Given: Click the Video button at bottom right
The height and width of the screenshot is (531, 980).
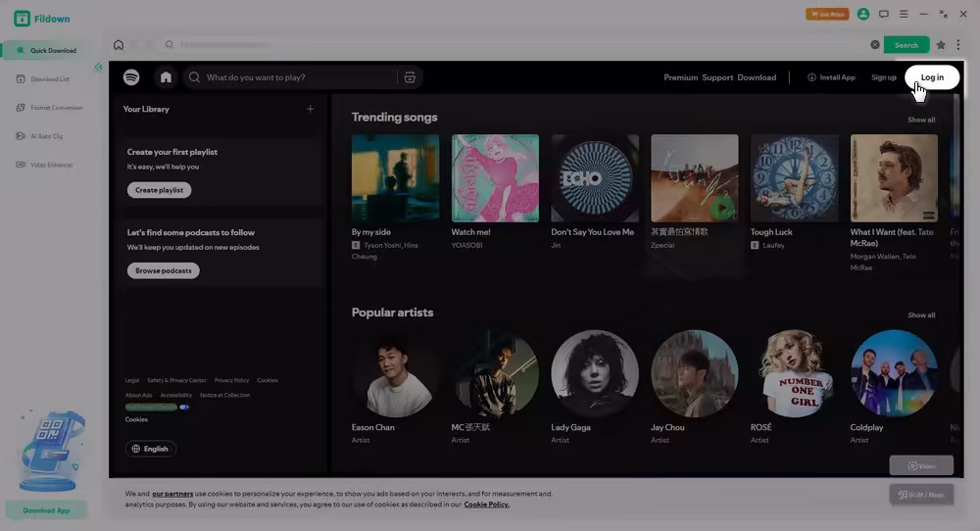Looking at the screenshot, I should pos(921,466).
